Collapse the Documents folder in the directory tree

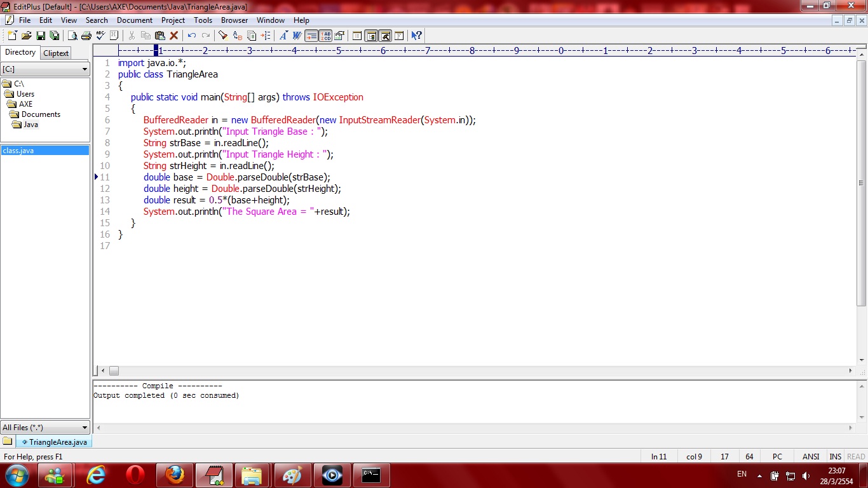tap(42, 114)
